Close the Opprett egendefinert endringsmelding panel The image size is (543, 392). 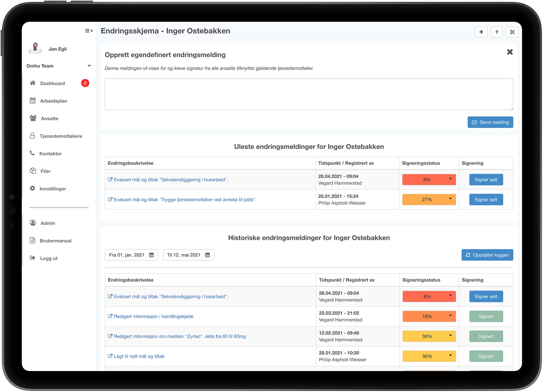[x=510, y=52]
